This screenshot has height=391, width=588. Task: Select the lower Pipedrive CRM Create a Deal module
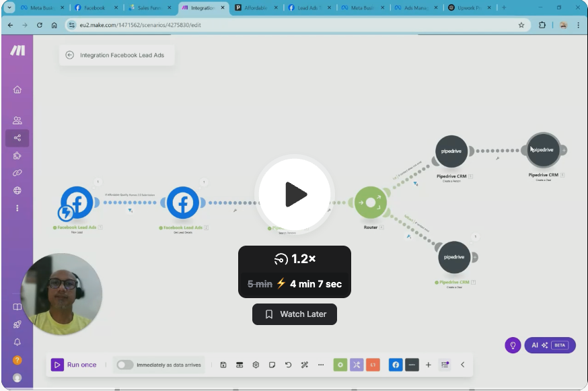[x=454, y=258]
